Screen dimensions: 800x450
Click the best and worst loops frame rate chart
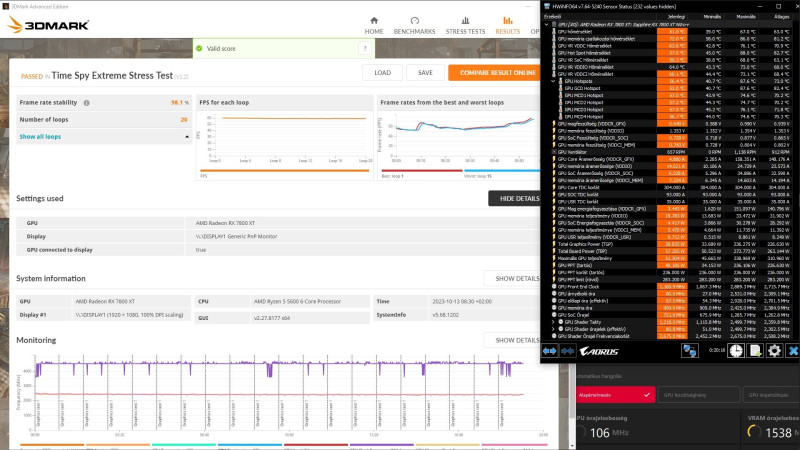459,138
